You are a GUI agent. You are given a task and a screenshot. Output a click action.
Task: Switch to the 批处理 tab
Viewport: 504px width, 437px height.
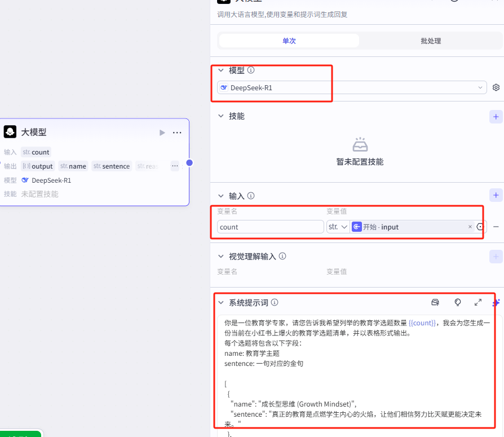(x=431, y=41)
